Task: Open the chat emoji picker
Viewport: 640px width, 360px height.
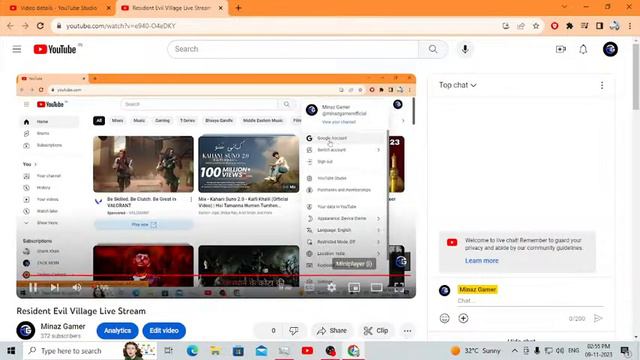Action: pos(444,318)
